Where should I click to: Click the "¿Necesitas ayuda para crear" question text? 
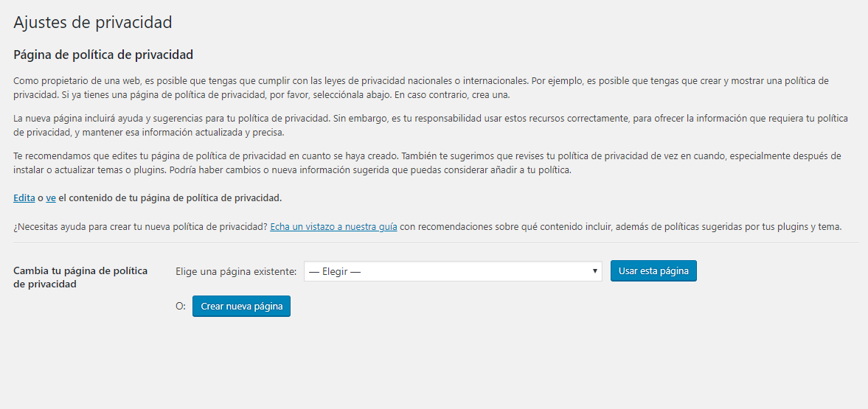click(x=140, y=227)
